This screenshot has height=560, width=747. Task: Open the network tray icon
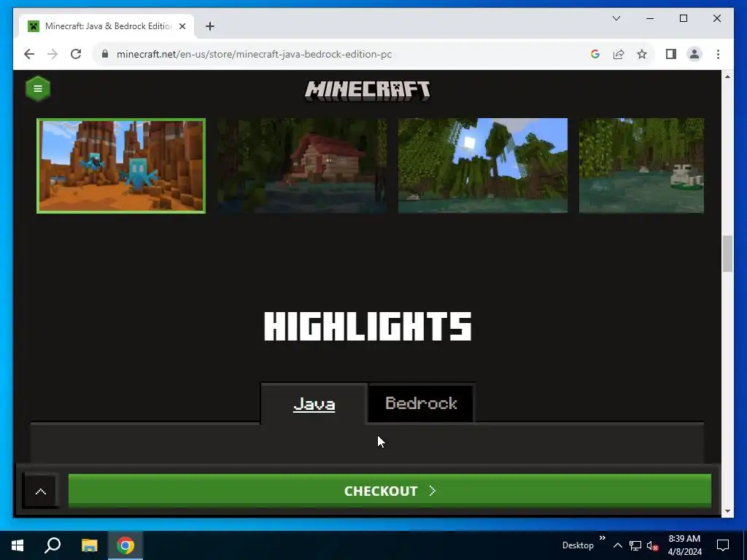[x=635, y=545]
